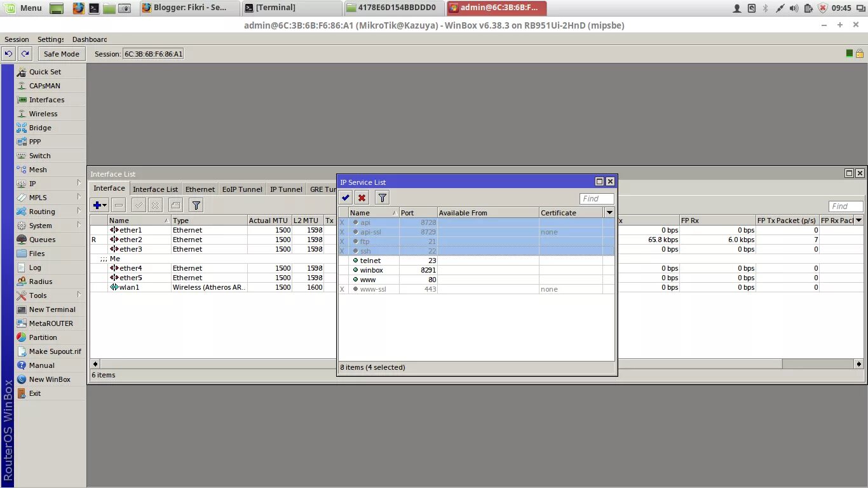Click Exit in sidebar
The height and width of the screenshot is (488, 868).
tap(50, 393)
